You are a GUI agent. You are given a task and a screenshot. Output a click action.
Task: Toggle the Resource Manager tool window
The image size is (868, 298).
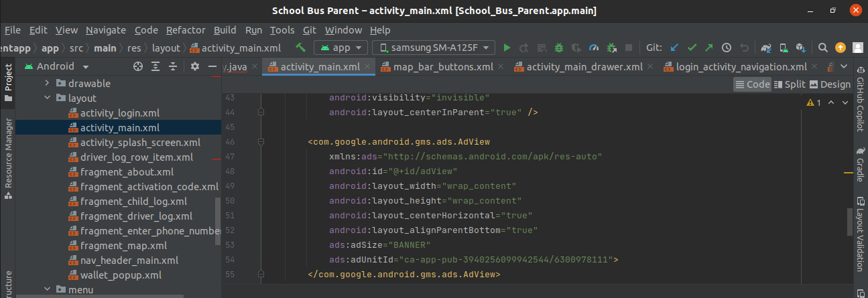(x=8, y=159)
